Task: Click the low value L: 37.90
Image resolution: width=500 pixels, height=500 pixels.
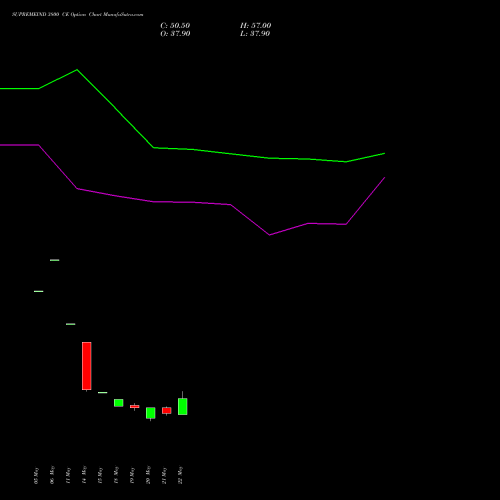Action: tap(255, 34)
